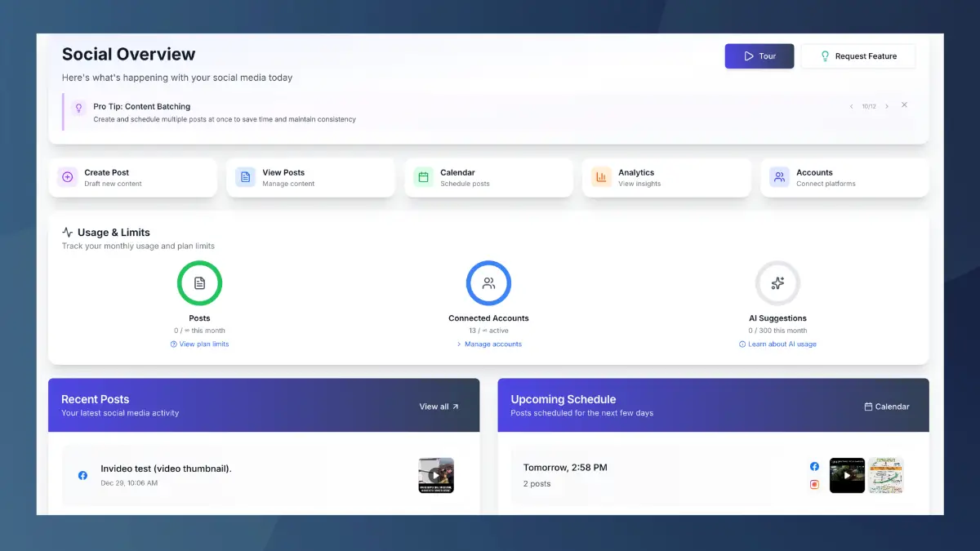Open Analytics bar chart icon
This screenshot has width=980, height=551.
click(x=601, y=177)
